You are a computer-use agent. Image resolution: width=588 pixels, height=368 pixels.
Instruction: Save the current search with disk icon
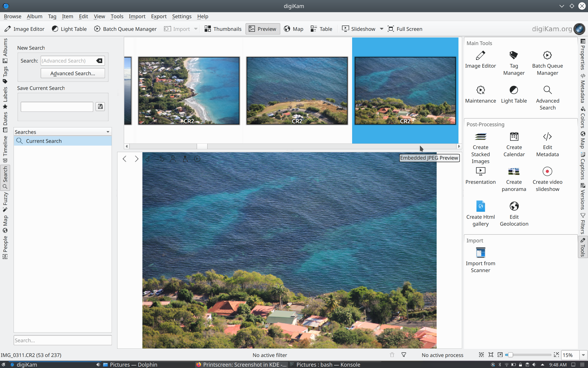click(x=100, y=106)
